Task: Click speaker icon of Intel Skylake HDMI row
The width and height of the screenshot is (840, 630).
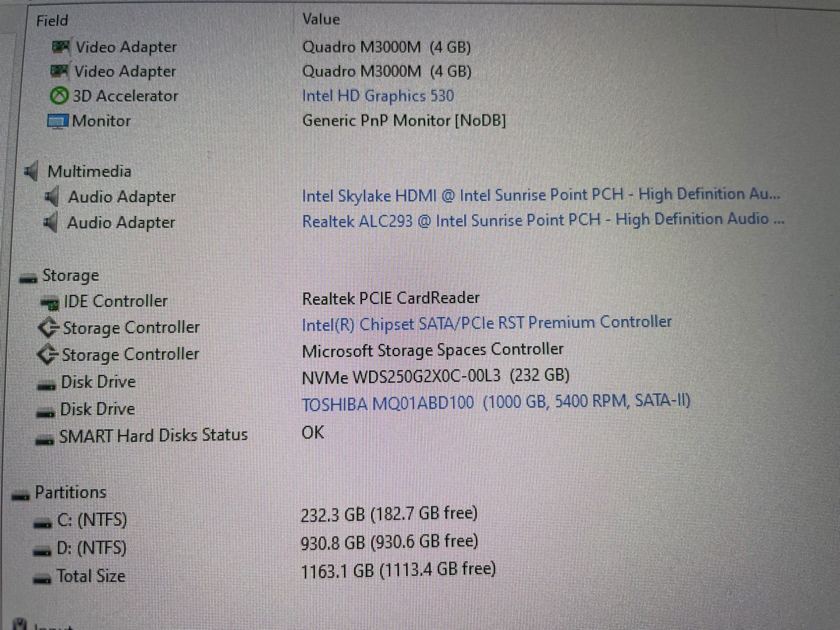Action: (51, 197)
